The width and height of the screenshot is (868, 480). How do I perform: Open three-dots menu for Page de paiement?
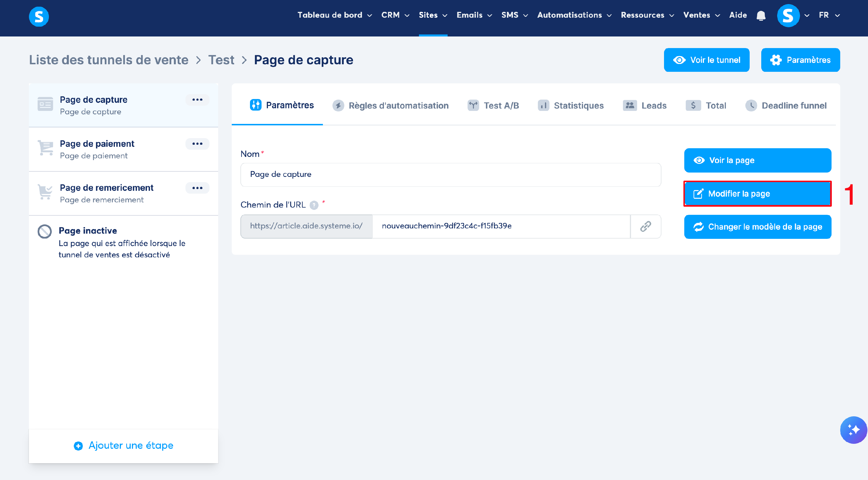(x=197, y=144)
